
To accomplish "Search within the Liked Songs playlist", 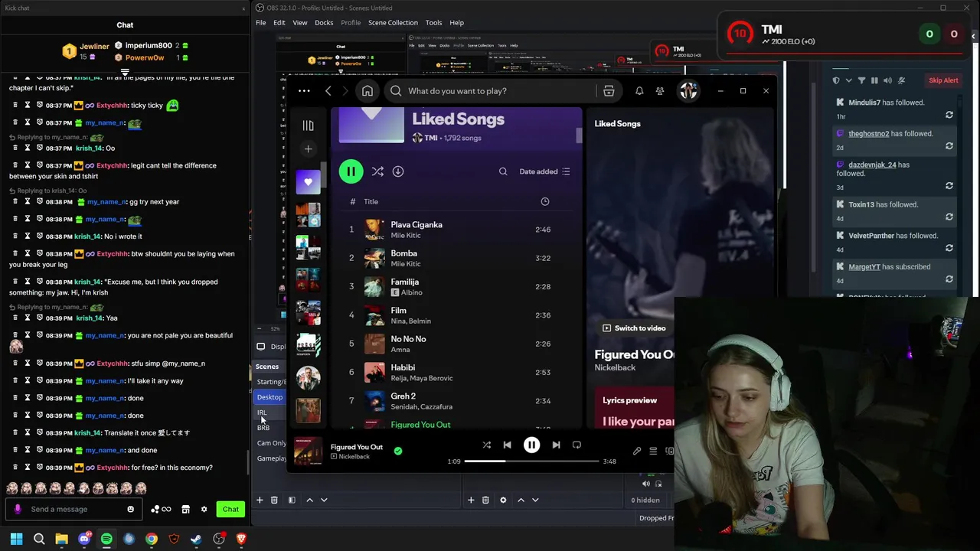I will (x=503, y=171).
